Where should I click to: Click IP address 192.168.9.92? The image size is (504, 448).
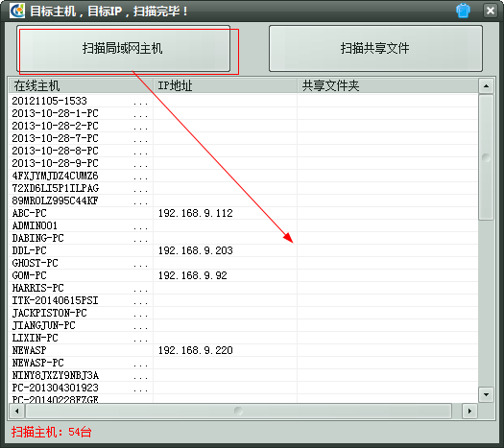(x=193, y=275)
